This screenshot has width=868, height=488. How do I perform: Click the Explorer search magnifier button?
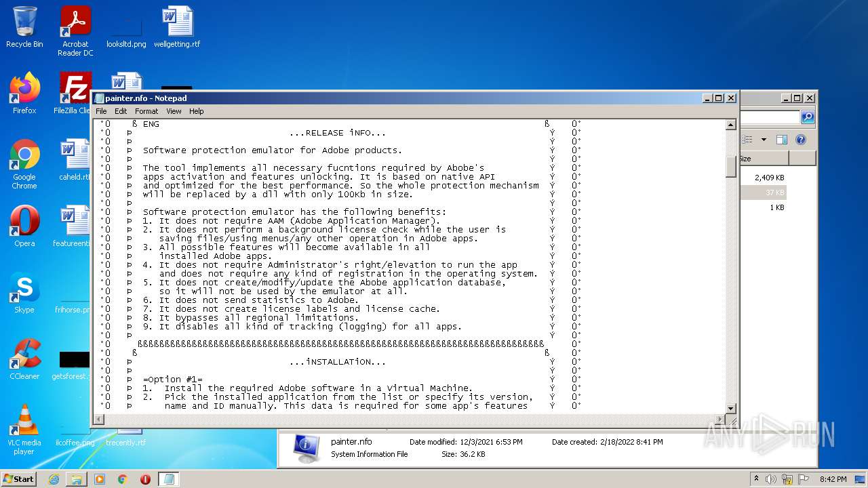click(807, 117)
